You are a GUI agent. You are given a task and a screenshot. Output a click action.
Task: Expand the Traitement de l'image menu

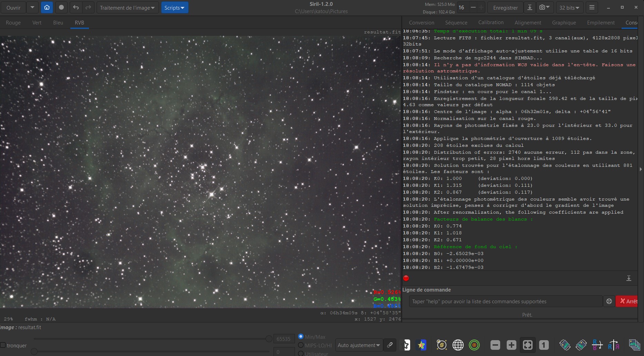[127, 7]
